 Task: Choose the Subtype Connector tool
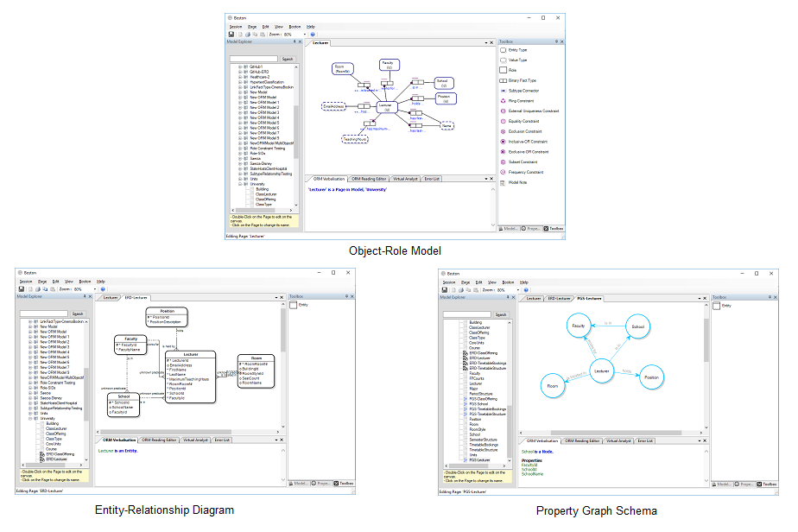525,90
